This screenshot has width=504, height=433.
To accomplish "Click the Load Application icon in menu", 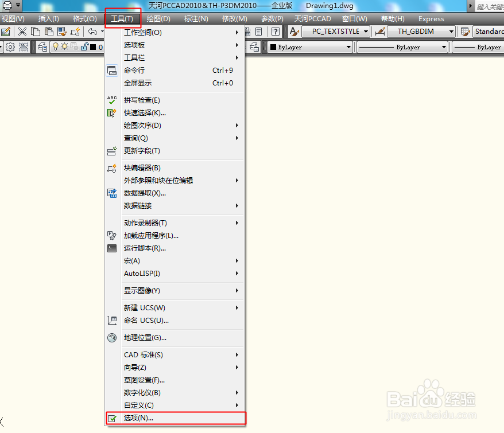I will click(x=112, y=236).
